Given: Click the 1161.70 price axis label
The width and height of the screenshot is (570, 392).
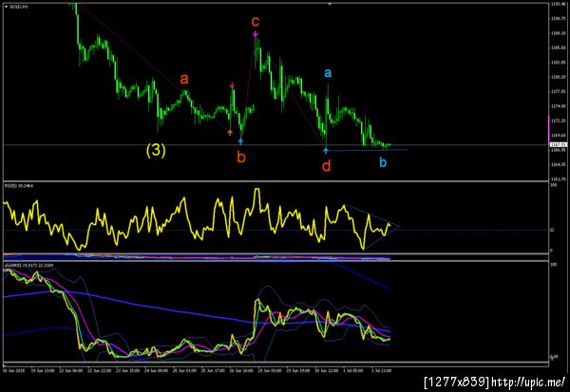Looking at the screenshot, I should point(558,179).
